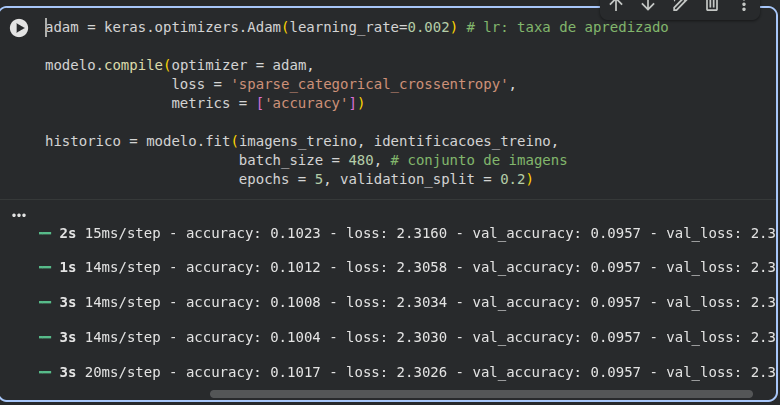Run the code cell
Screen dimensions: 780x405
point(19,28)
